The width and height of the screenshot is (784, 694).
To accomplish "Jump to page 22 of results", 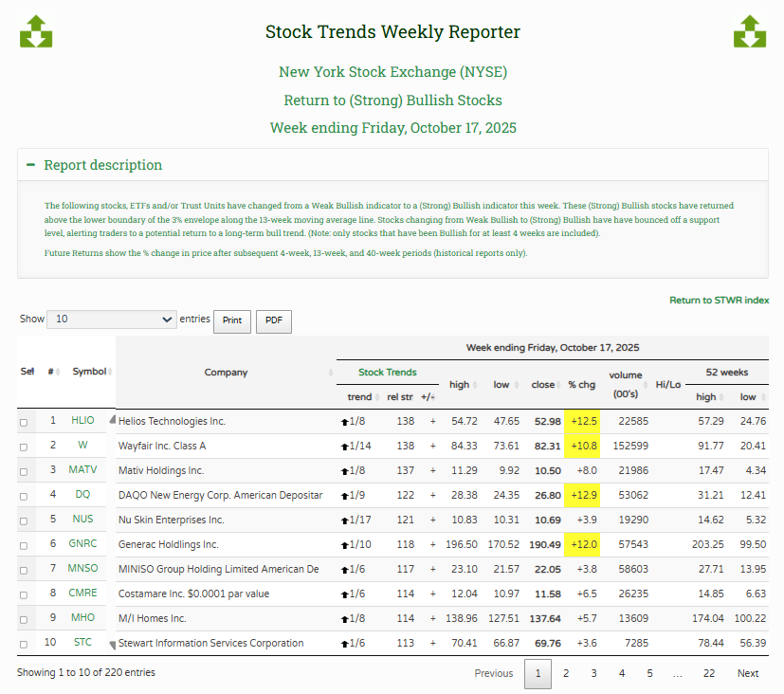I will (708, 673).
